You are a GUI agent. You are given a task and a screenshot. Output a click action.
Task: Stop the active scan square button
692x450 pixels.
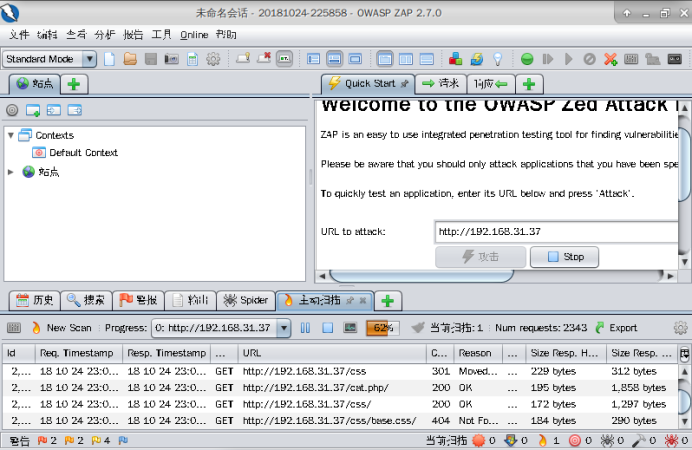[327, 328]
